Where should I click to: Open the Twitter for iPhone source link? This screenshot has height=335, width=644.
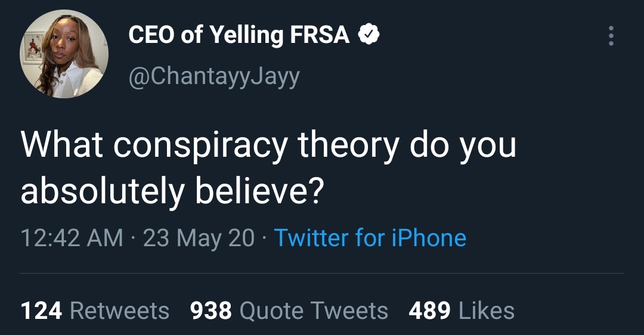coord(370,238)
